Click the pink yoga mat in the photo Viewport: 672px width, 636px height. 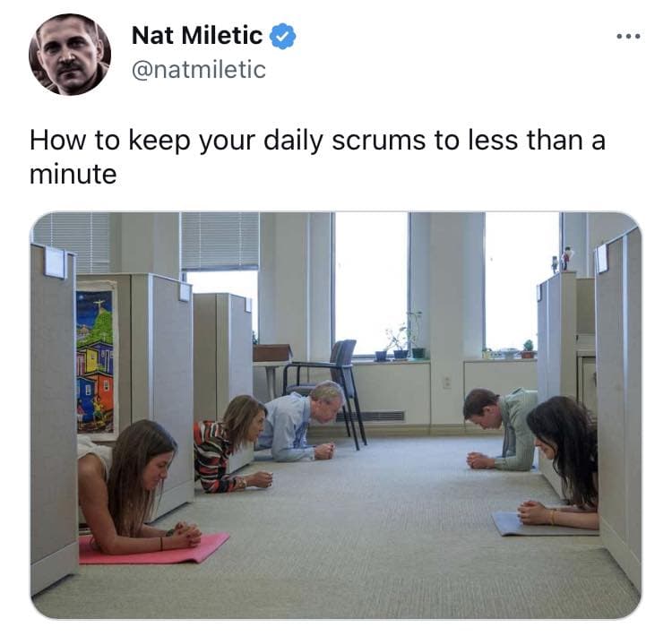click(x=153, y=548)
